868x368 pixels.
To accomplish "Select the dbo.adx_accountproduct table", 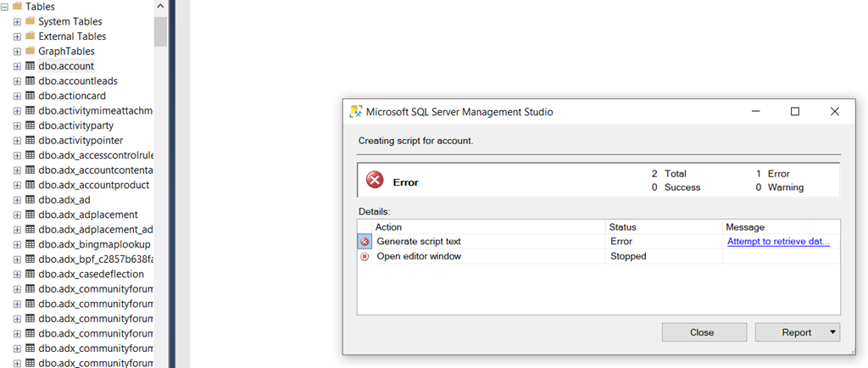I will 94,185.
